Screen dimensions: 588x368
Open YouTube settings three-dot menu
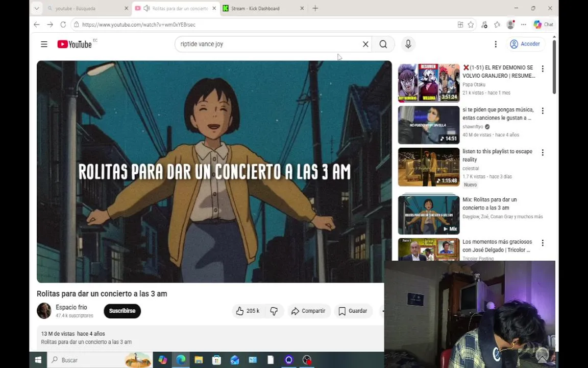[496, 44]
